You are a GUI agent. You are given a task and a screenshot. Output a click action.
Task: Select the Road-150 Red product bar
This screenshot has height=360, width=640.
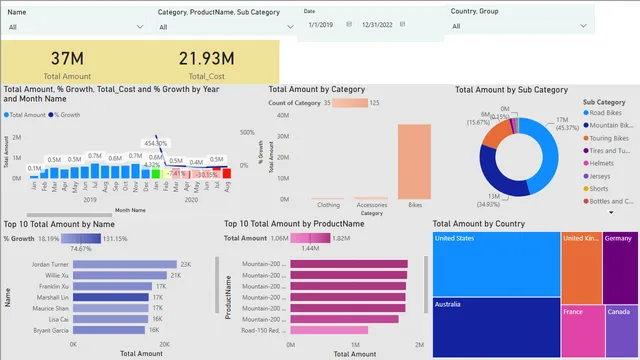point(329,330)
